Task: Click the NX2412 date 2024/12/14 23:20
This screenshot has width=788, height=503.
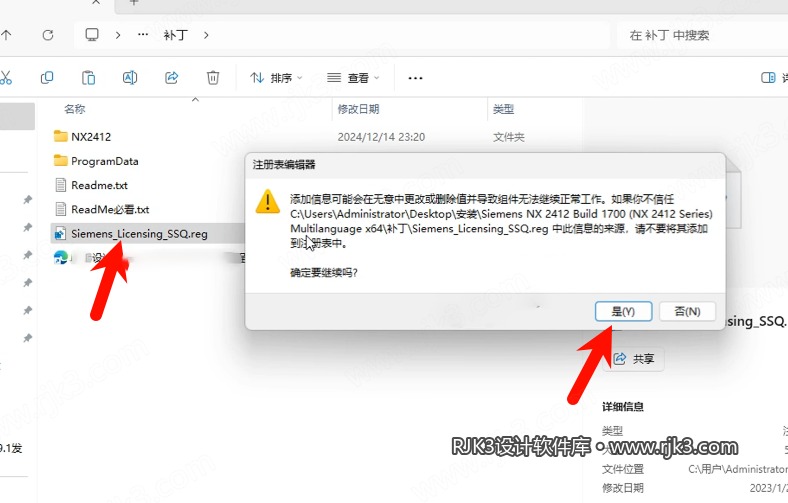Action: coord(381,137)
